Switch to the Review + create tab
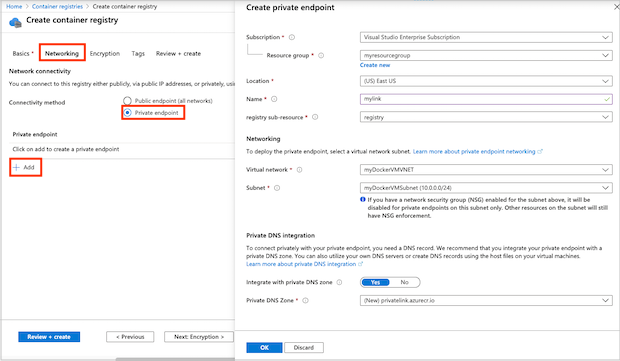Screen dimensions: 620x361 pyautogui.click(x=178, y=53)
